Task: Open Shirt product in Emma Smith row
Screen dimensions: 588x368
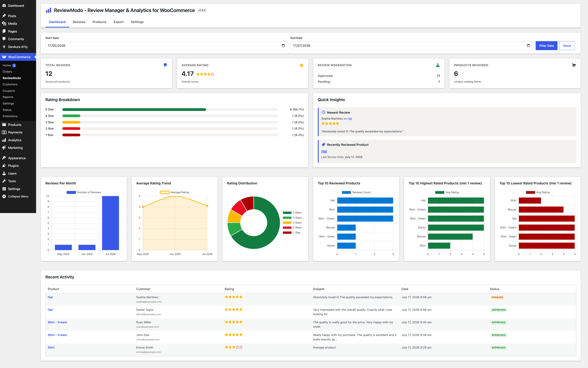Action: pyautogui.click(x=51, y=348)
